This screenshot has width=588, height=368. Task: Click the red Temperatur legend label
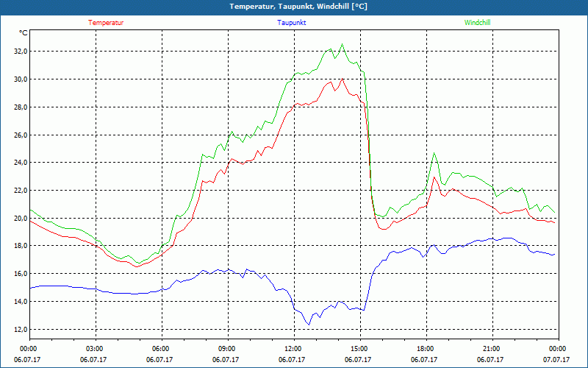106,23
